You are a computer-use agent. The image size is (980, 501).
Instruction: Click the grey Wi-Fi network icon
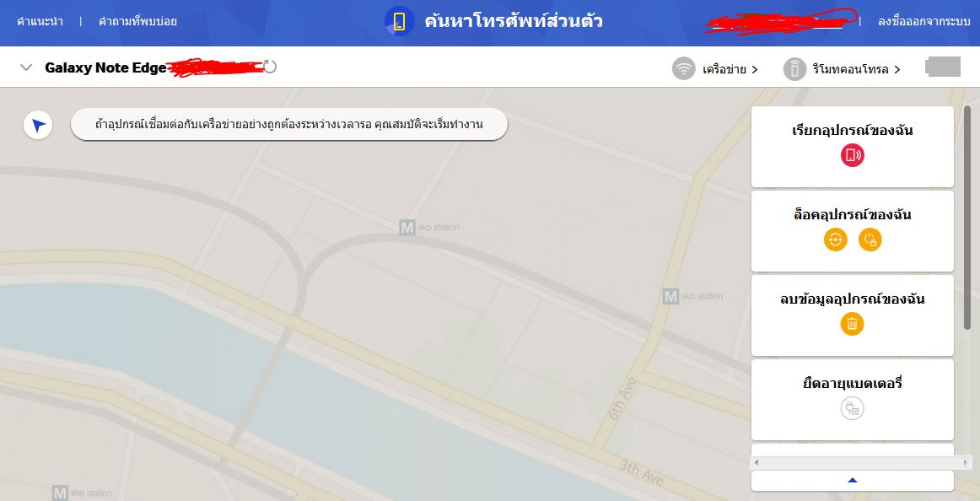click(x=684, y=68)
